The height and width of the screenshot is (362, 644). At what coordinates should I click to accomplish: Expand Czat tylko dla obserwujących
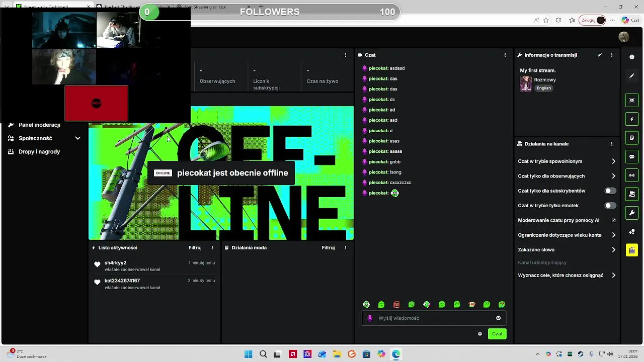click(x=567, y=176)
